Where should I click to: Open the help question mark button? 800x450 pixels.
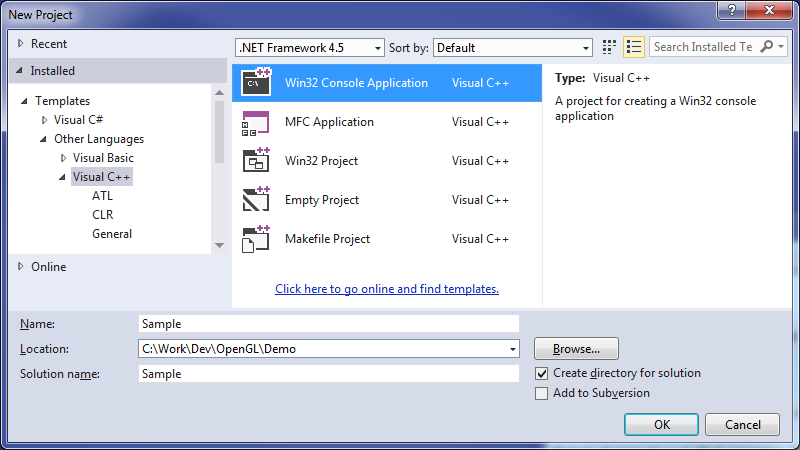click(x=731, y=10)
